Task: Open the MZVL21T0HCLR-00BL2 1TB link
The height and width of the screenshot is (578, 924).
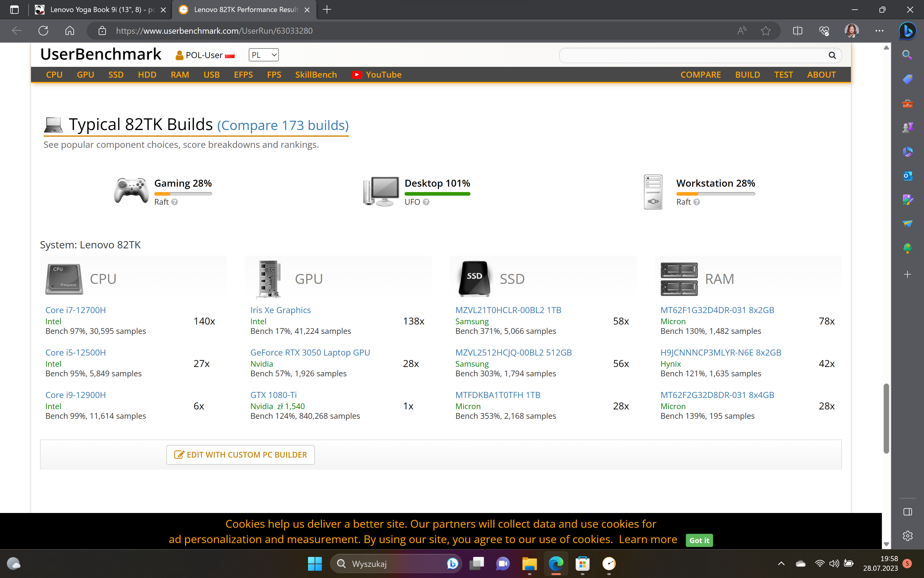Action: [508, 310]
